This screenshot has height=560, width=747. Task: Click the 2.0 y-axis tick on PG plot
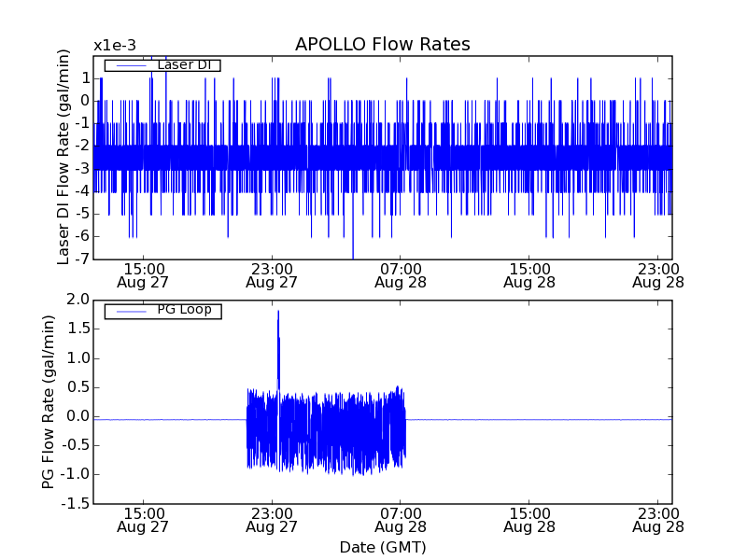(x=78, y=300)
